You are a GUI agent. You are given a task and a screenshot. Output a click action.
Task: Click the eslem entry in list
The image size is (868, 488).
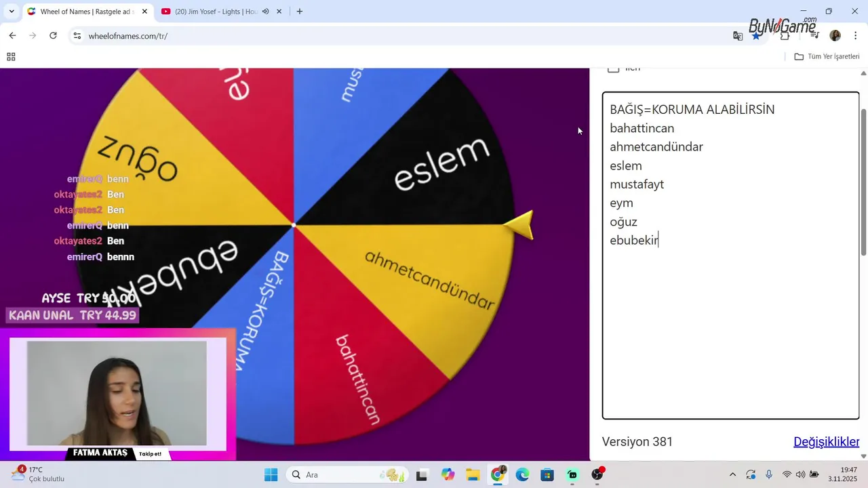pos(625,165)
